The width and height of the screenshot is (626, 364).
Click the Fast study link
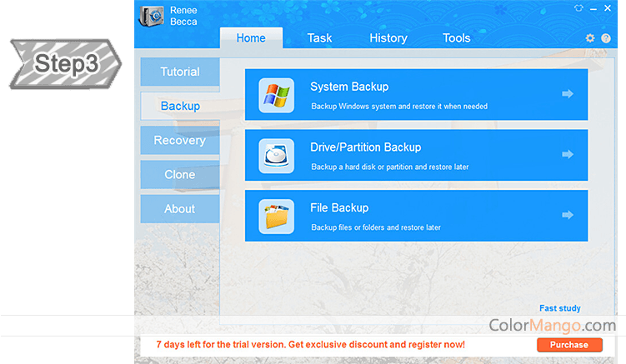coord(559,308)
